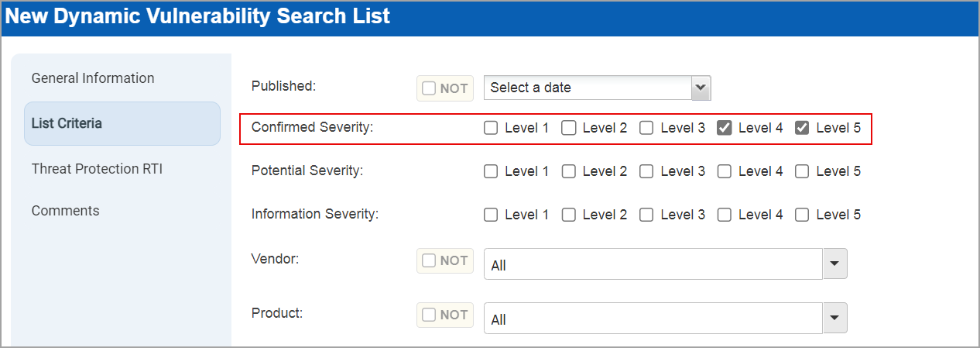The width and height of the screenshot is (980, 348).
Task: Expand the Product dropdown arrow
Action: [x=834, y=318]
